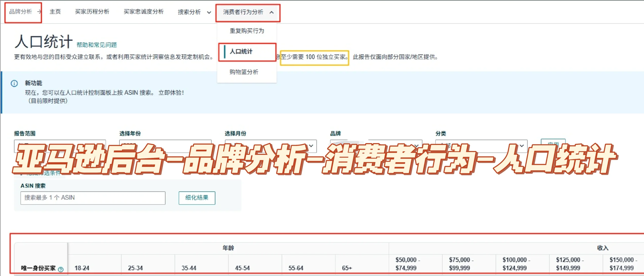Go to the 主页 tab
The width and height of the screenshot is (644, 276).
point(55,12)
